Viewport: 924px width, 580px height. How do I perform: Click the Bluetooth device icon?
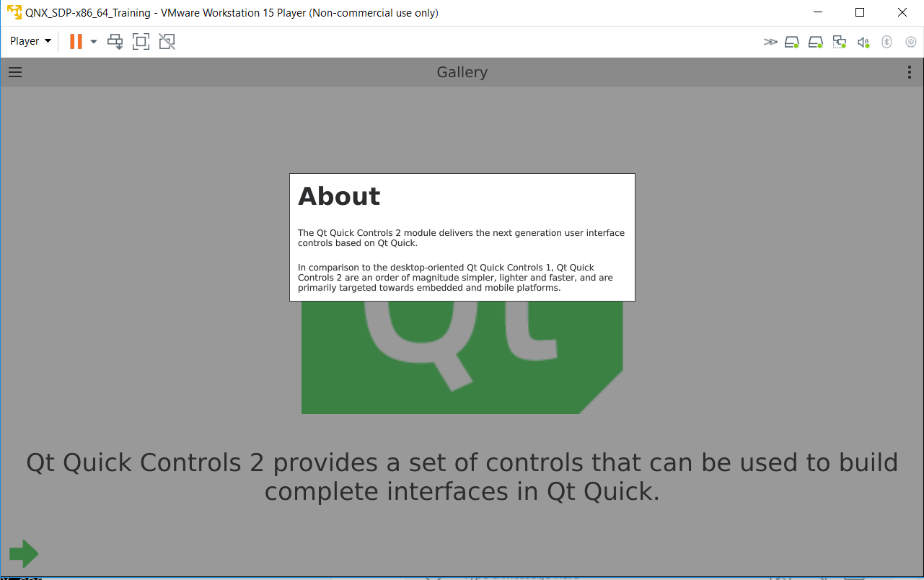887,42
